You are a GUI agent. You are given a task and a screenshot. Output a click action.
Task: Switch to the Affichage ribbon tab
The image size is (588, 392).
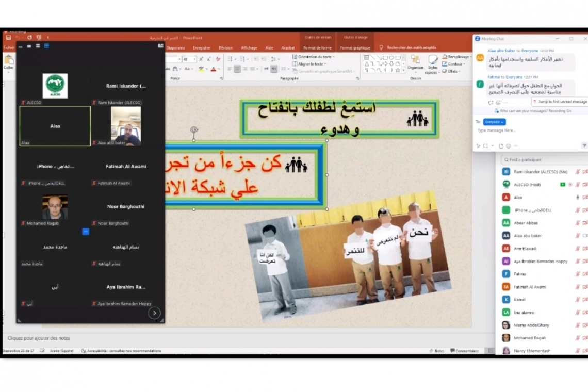pos(249,48)
